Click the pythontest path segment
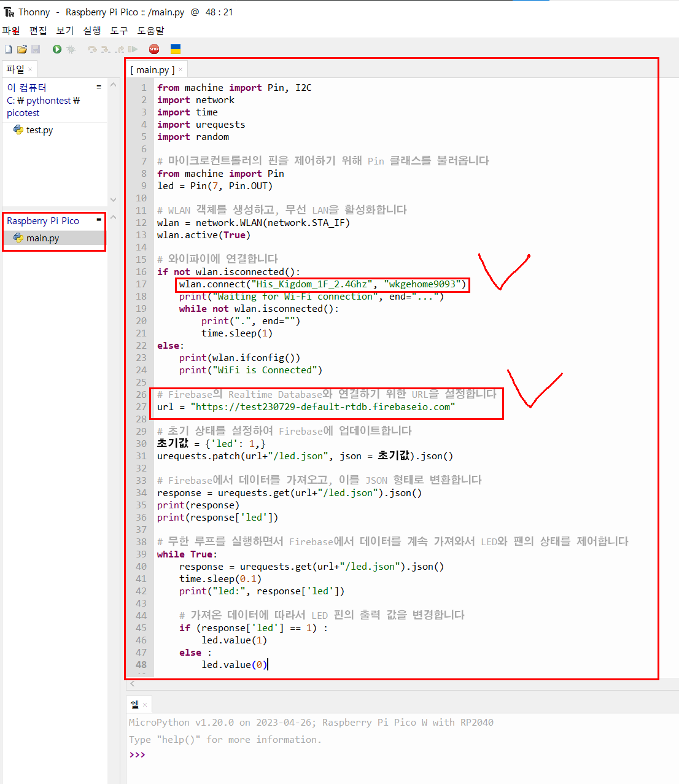679x784 pixels. pos(49,101)
